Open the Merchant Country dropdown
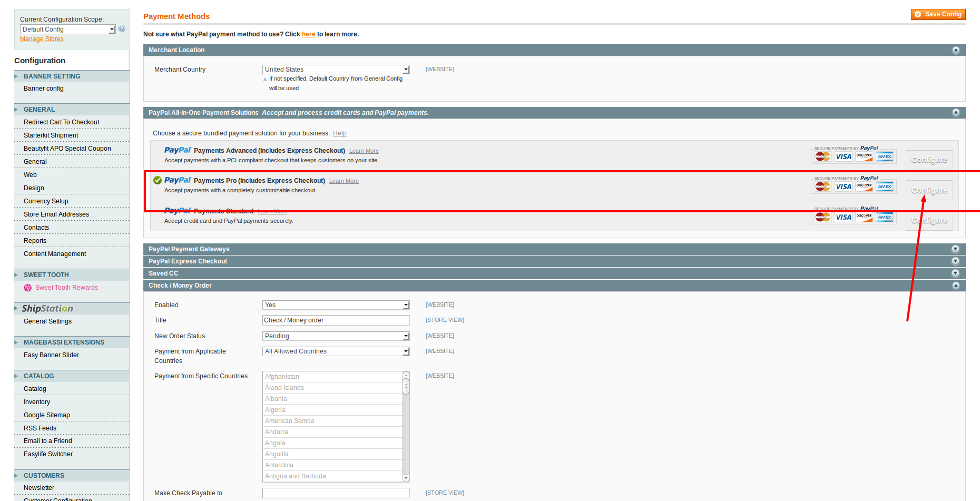Viewport: 980px width, 501px height. (x=336, y=70)
